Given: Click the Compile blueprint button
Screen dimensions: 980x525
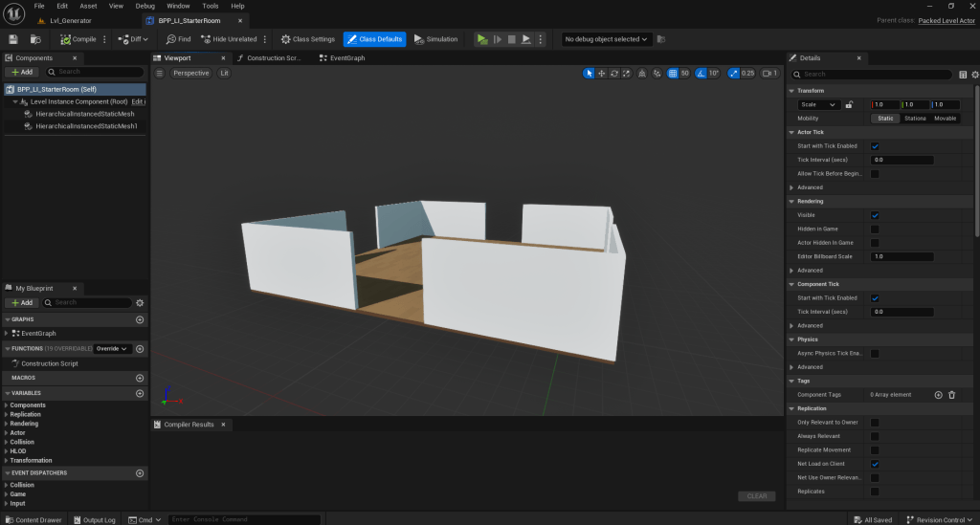Looking at the screenshot, I should point(78,39).
